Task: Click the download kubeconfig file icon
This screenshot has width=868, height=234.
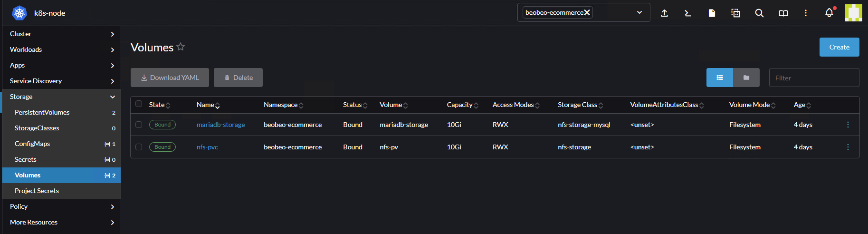Action: click(x=712, y=13)
